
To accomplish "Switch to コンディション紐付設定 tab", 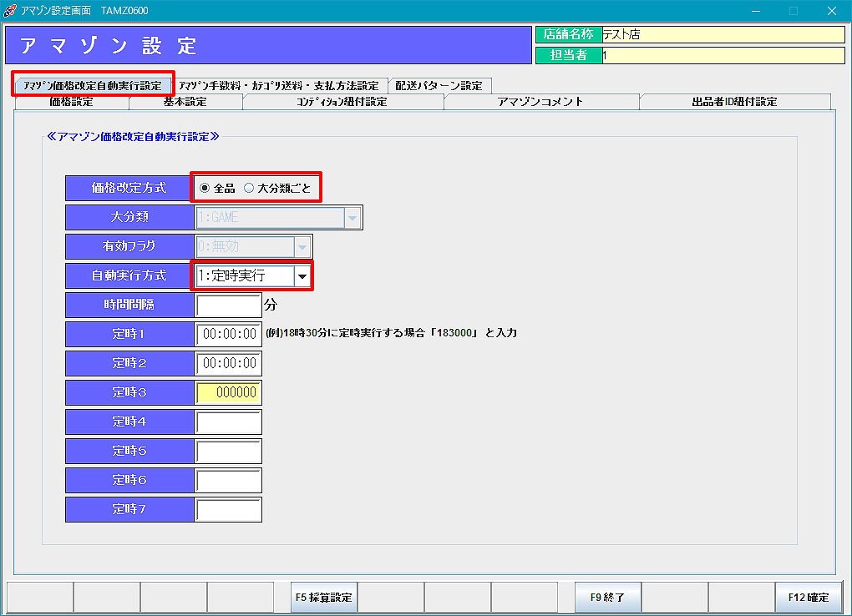I will [342, 102].
